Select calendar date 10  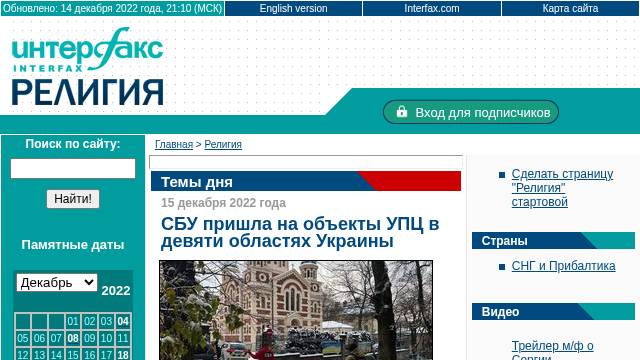pos(106,338)
